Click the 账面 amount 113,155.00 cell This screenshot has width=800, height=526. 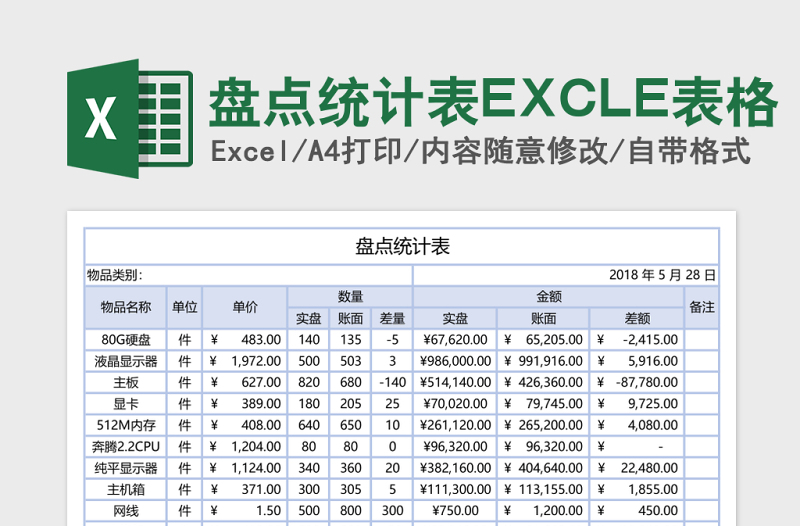543,490
